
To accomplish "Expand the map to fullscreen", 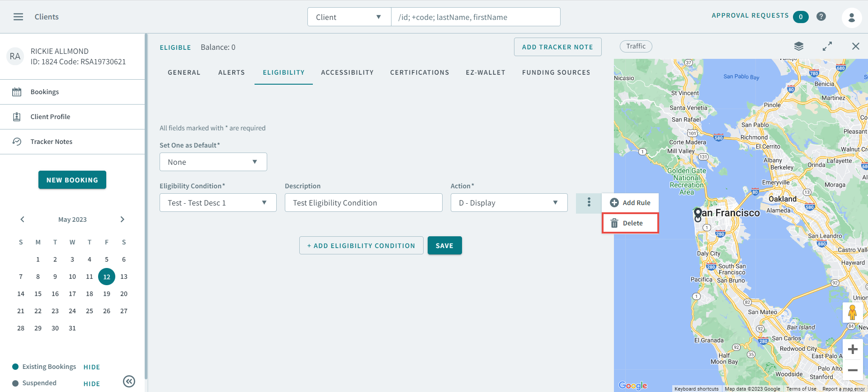I will pos(827,46).
